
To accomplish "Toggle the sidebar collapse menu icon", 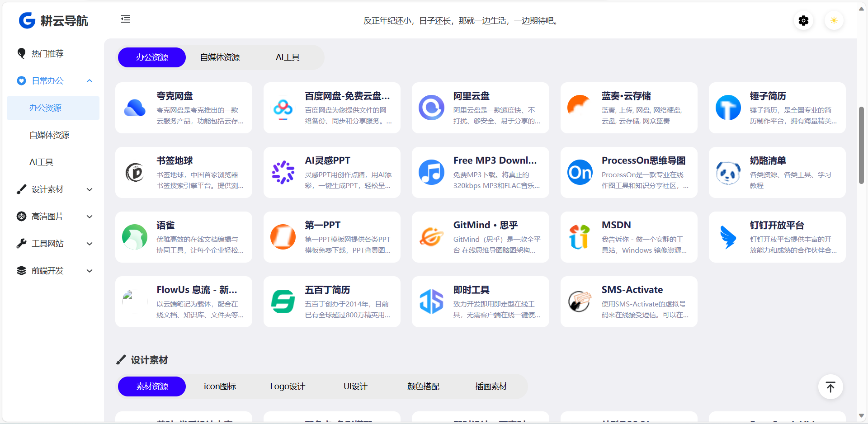I will [x=125, y=19].
